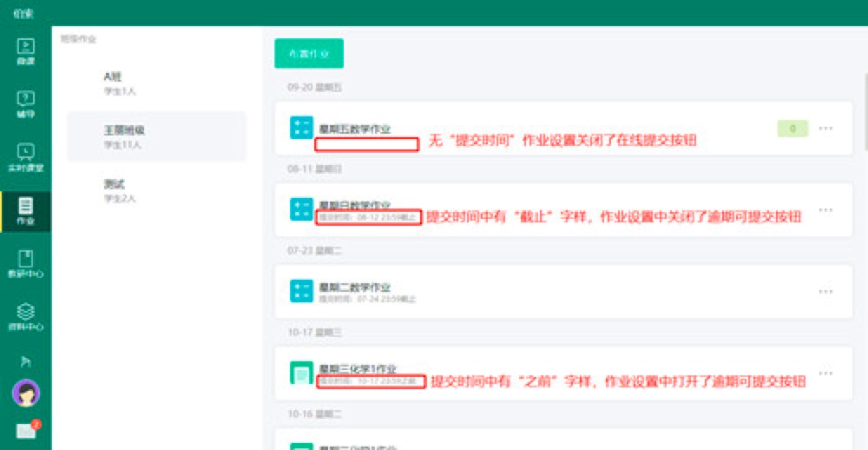868x450 pixels.
Task: Click the 07-23 星期二 date header
Action: 314,250
